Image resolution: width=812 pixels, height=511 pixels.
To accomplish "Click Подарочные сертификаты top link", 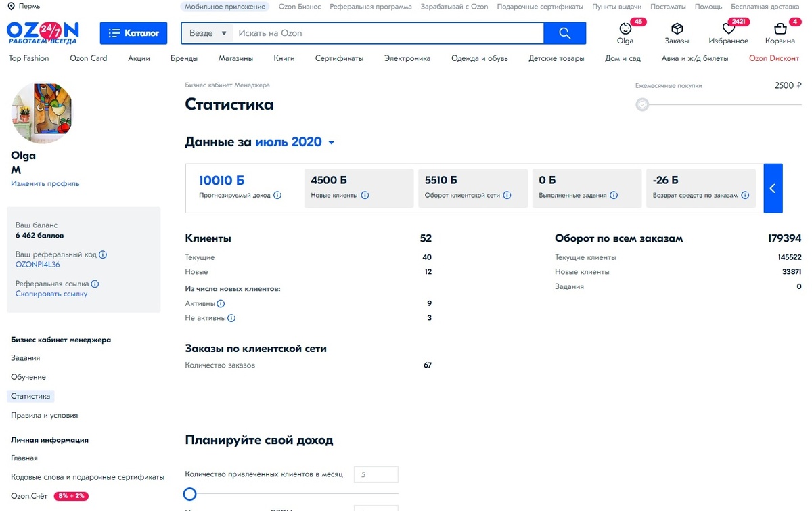I will pyautogui.click(x=540, y=7).
